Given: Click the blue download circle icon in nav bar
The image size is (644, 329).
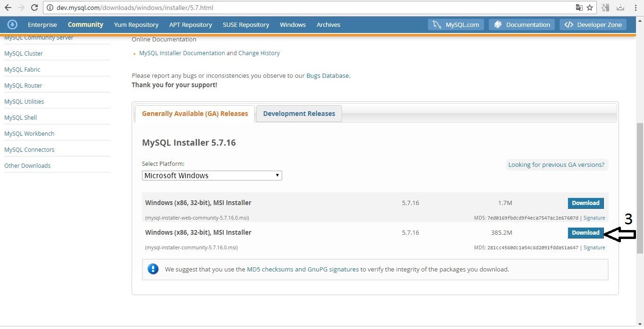Looking at the screenshot, I should coord(12,25).
